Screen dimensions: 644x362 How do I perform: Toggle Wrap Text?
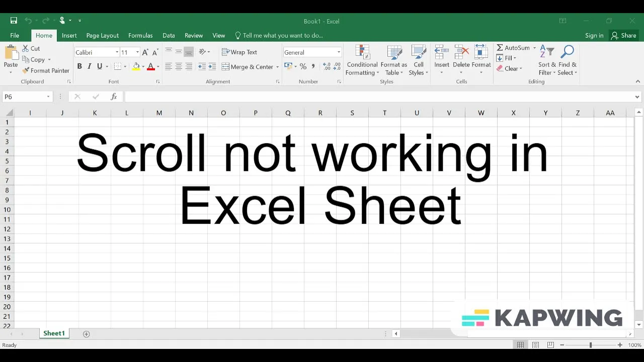point(239,52)
